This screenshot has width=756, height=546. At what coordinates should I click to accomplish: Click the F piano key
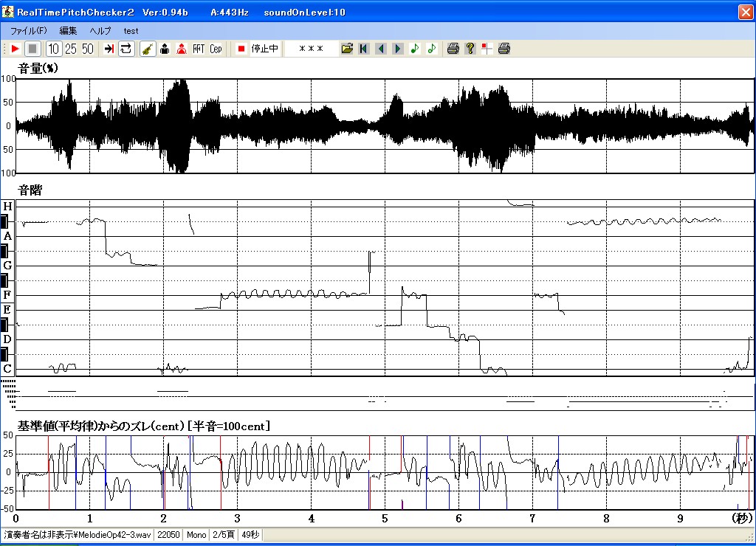[x=7, y=295]
